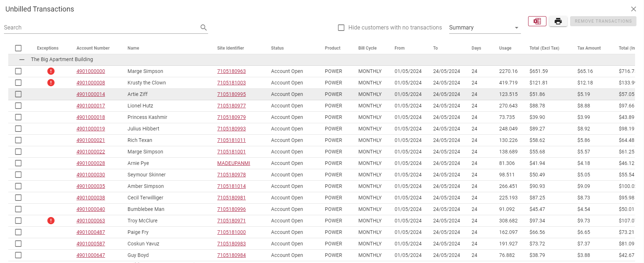Image resolution: width=644 pixels, height=263 pixels.
Task: Check the row for Guy Boyd
Action: 18,255
